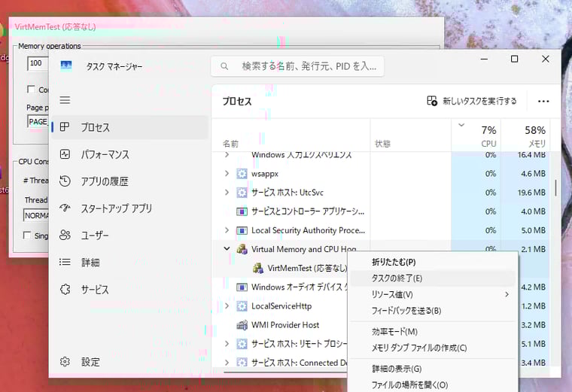The height and width of the screenshot is (392, 572).
Task: Click the サービス ホスト: UtcSvc icon
Action: (x=242, y=193)
